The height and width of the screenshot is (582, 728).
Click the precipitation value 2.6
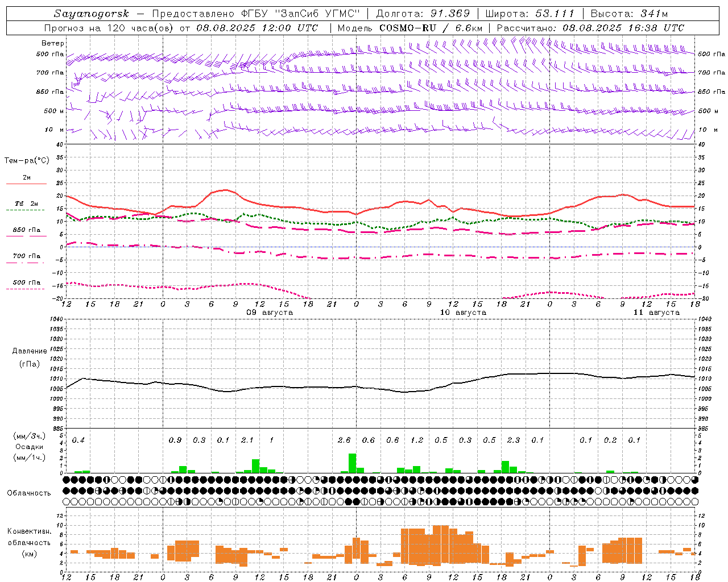pyautogui.click(x=344, y=440)
